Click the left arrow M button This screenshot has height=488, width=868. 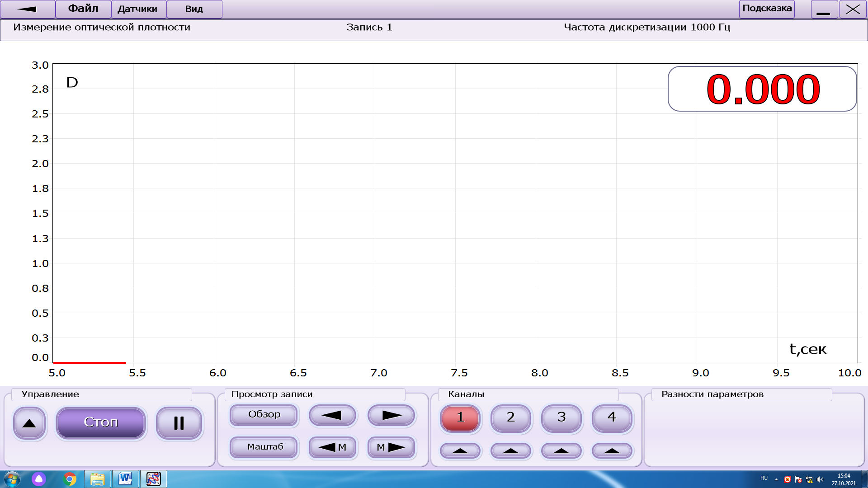[x=333, y=447]
